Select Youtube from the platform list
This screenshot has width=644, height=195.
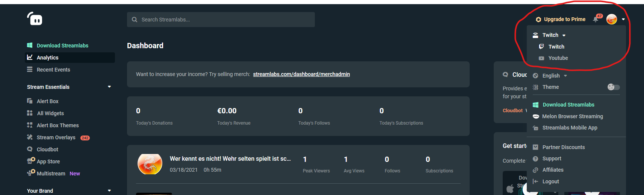pyautogui.click(x=558, y=58)
